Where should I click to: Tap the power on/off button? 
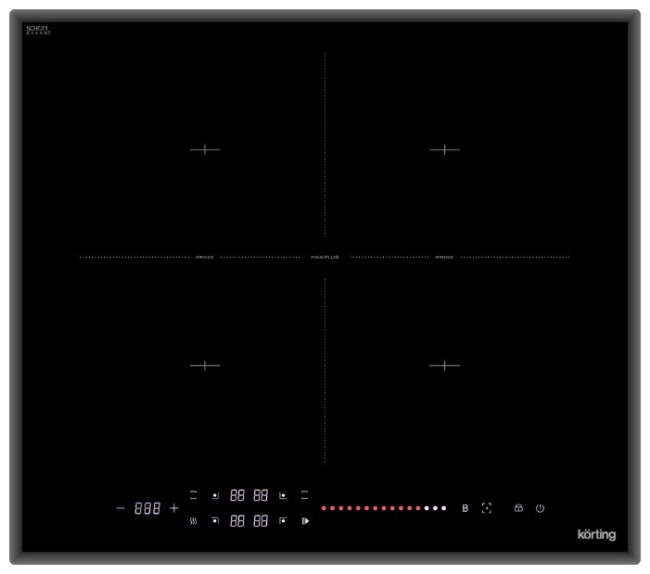click(x=540, y=508)
